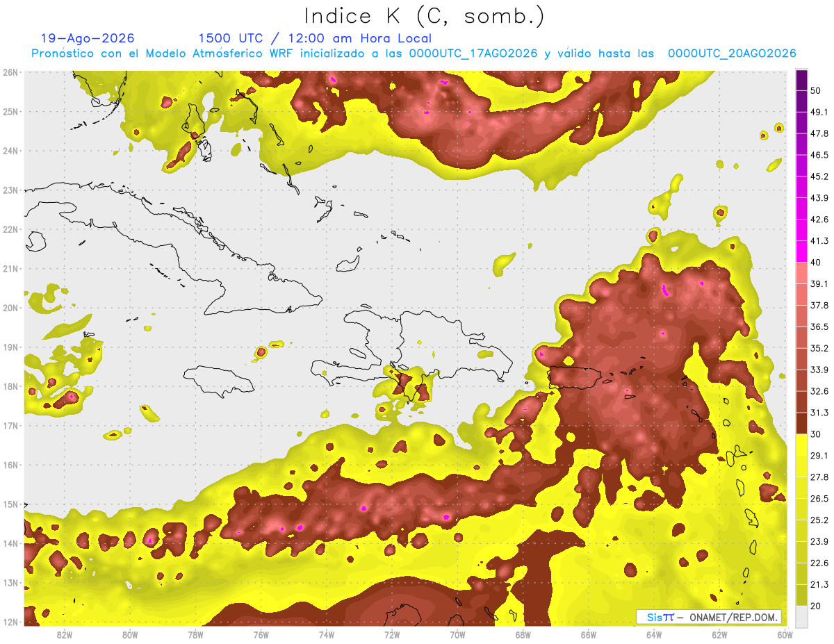The width and height of the screenshot is (834, 644).
Task: Click the color scale label '43.9'
Action: (819, 198)
